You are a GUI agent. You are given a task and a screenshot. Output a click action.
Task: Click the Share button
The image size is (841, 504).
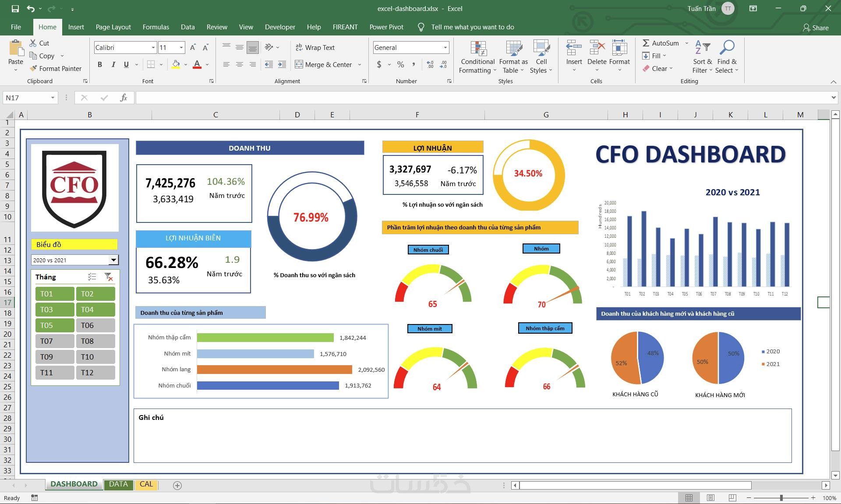click(x=815, y=28)
